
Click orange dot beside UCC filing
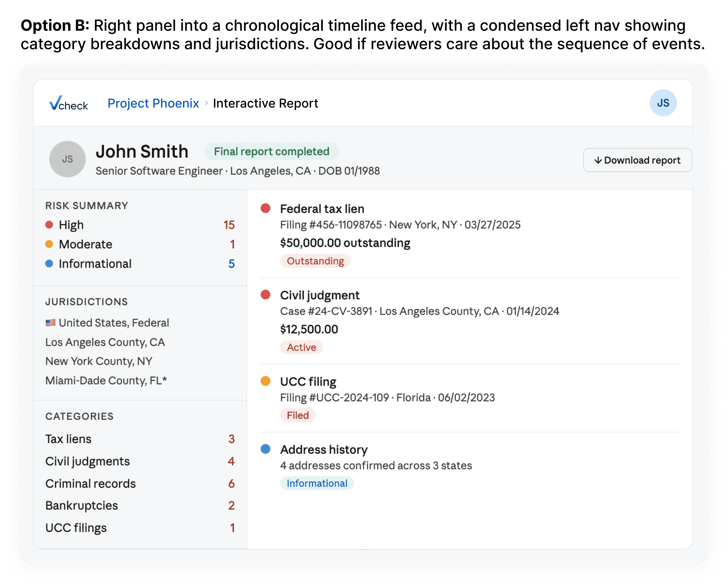coord(265,381)
